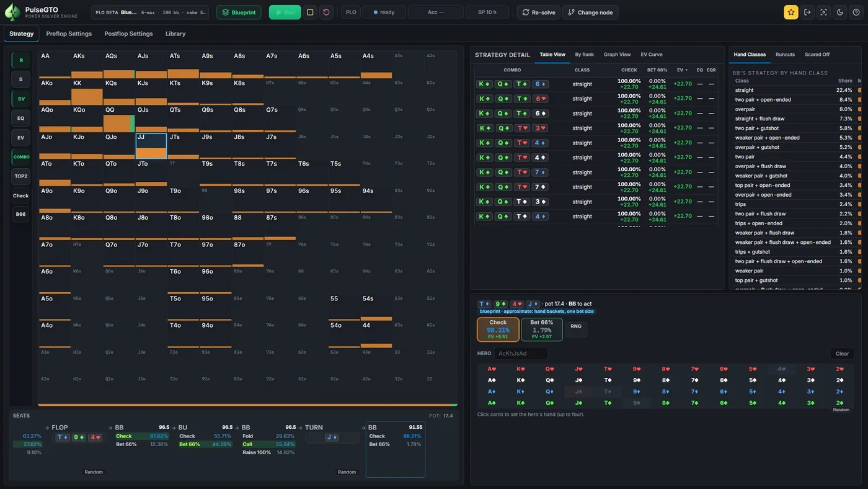Select the Bet 66% 1.79% action card
868x489 pixels.
point(542,330)
